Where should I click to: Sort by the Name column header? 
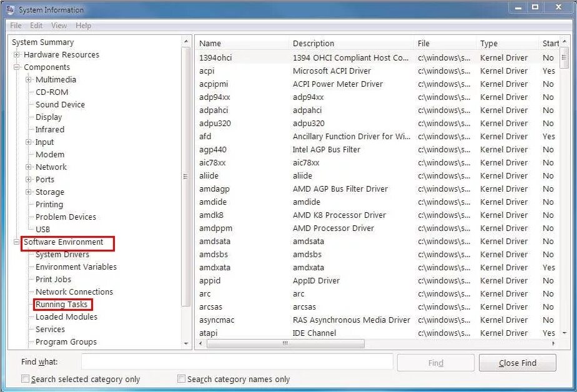[242, 44]
